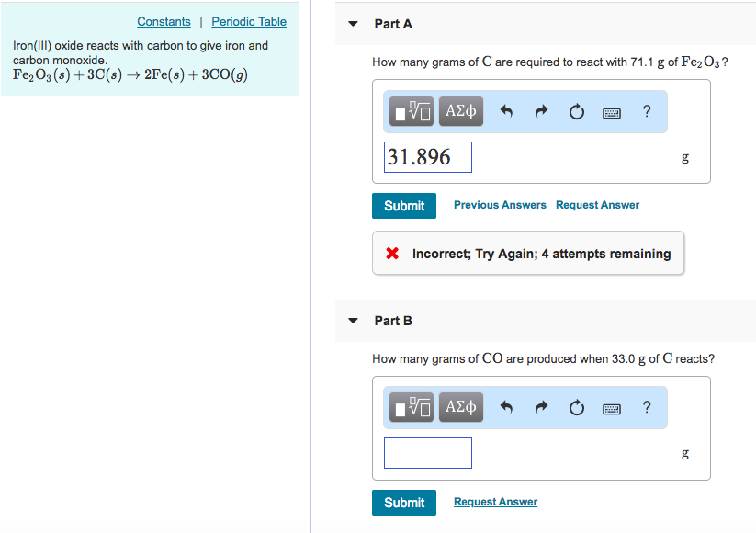Collapse the Part B section

click(353, 321)
